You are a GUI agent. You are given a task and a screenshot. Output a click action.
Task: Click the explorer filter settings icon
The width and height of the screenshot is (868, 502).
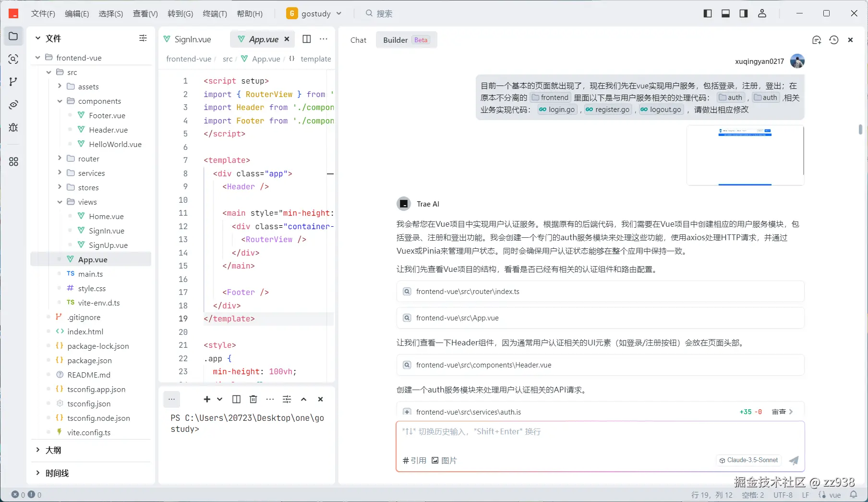tap(143, 38)
